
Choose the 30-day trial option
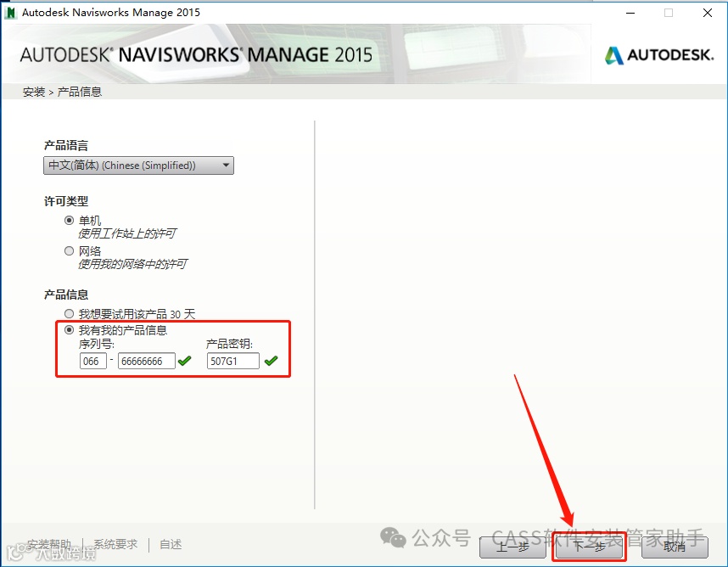(x=70, y=314)
